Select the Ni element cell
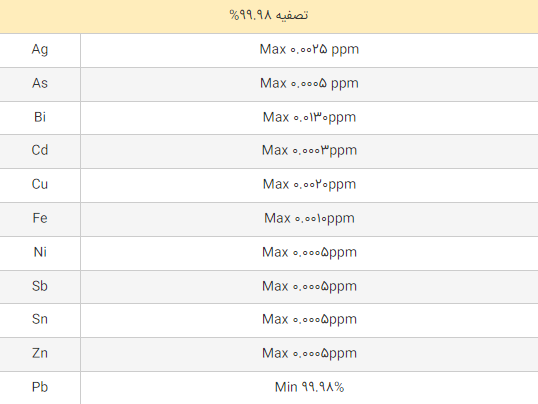Screen dimensions: 538x404 tap(40, 253)
